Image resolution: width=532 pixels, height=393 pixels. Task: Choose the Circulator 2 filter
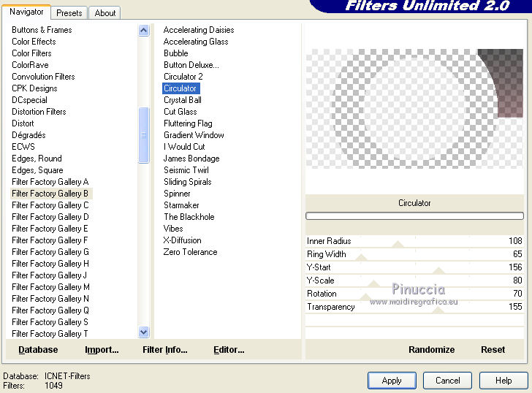pos(183,77)
